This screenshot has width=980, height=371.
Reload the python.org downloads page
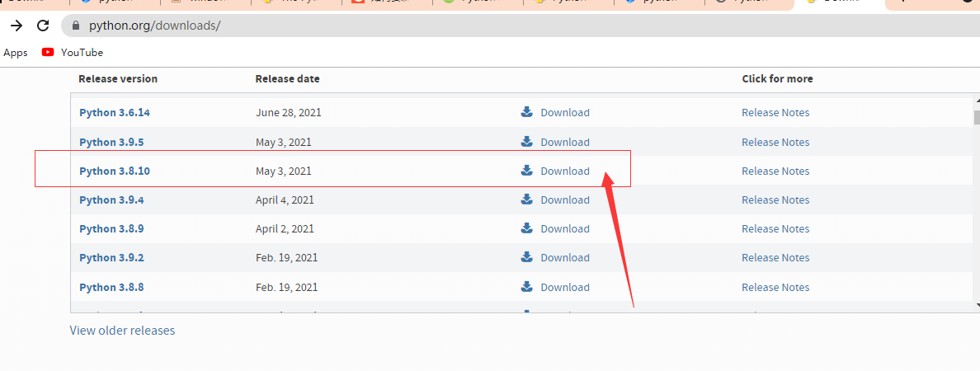pyautogui.click(x=43, y=26)
